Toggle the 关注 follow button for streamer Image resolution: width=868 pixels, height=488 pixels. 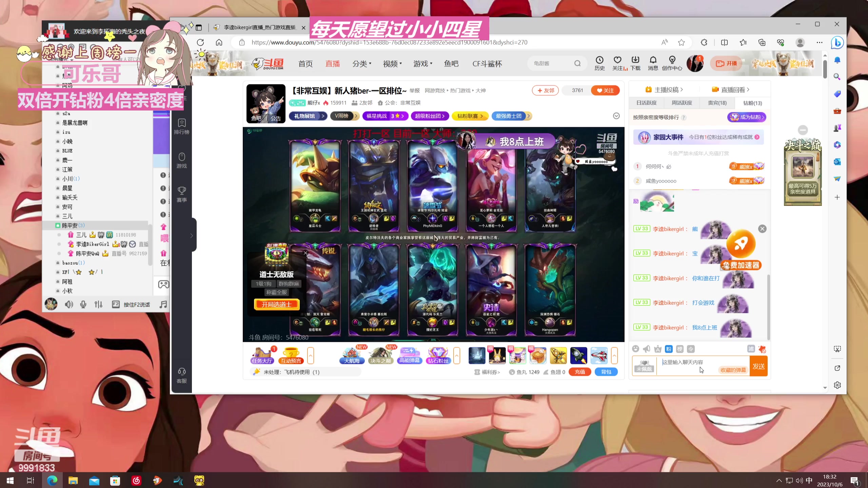point(605,90)
